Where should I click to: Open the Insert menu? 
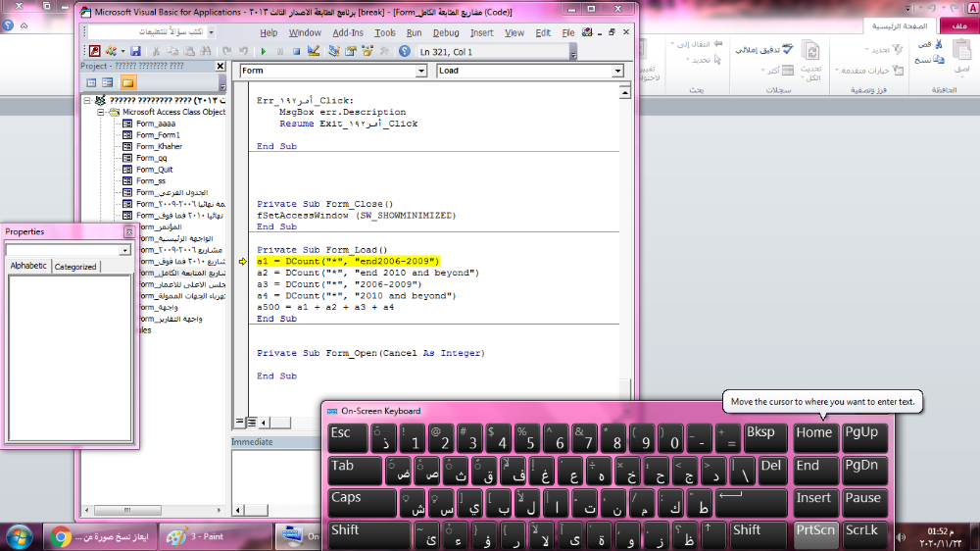[x=481, y=32]
